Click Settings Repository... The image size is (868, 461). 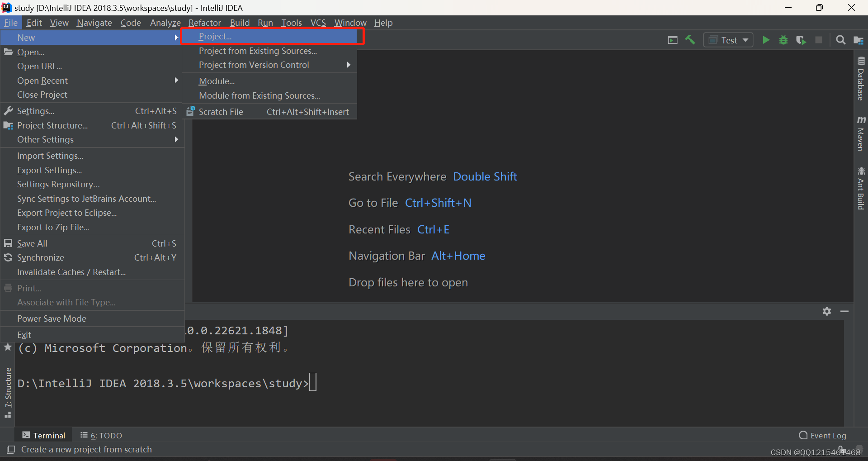coord(91,184)
